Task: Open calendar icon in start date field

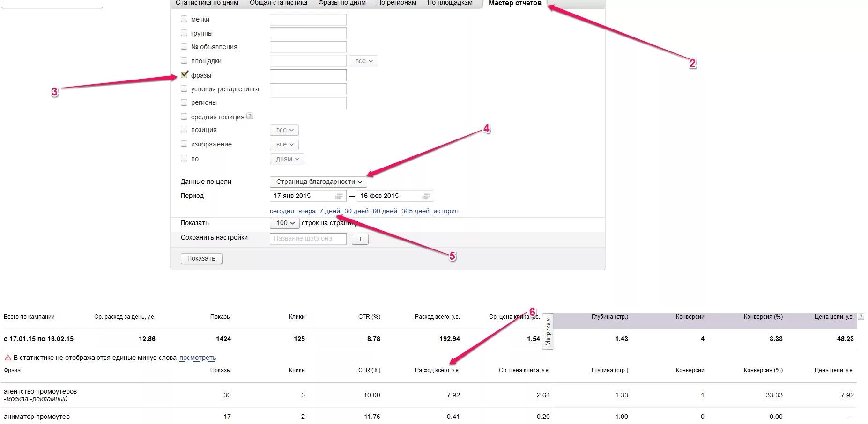Action: (339, 196)
